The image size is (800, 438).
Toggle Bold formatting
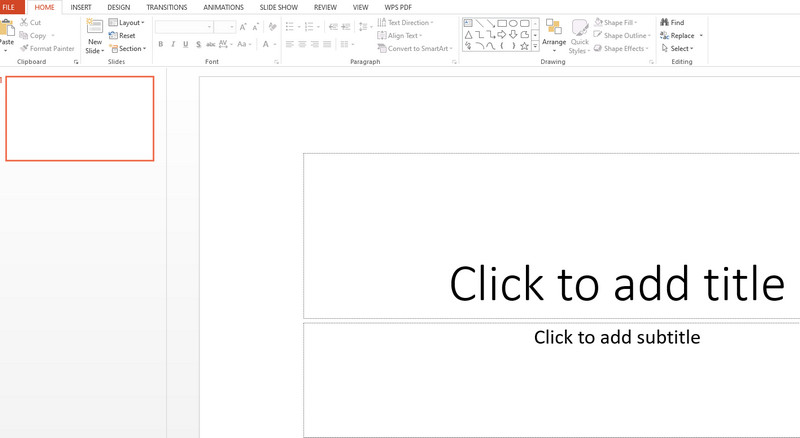[x=160, y=44]
